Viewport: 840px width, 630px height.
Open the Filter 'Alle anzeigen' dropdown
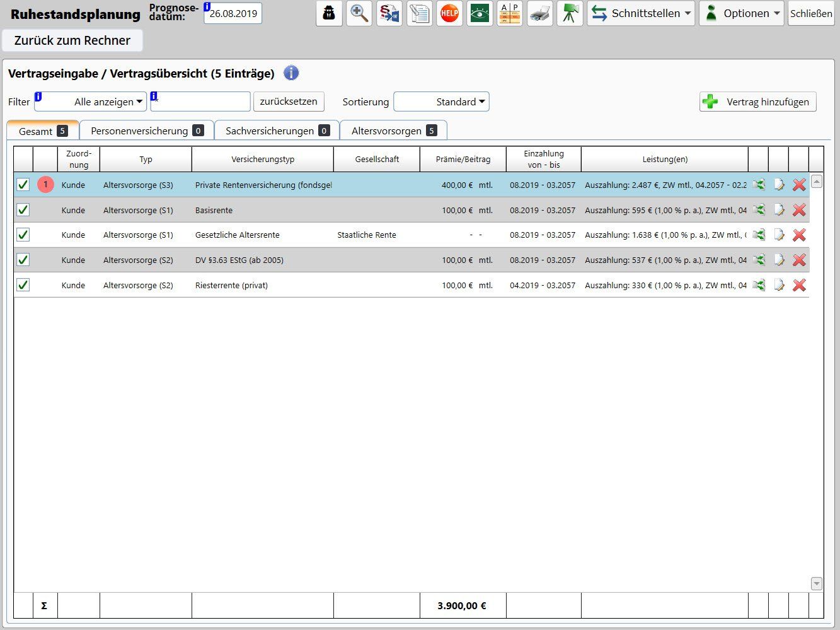coord(91,102)
